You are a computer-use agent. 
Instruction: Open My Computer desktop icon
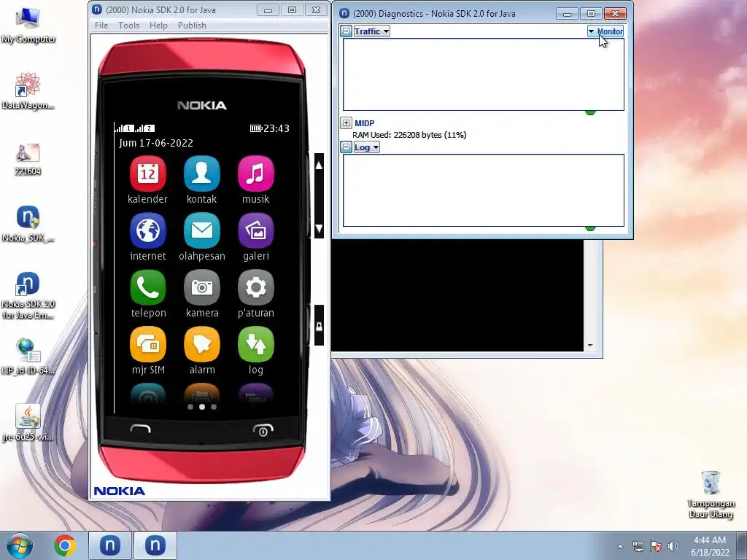pos(28,26)
